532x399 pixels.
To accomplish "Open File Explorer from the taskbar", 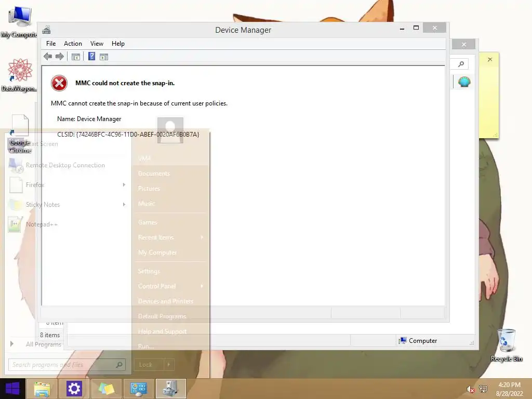I will point(42,389).
